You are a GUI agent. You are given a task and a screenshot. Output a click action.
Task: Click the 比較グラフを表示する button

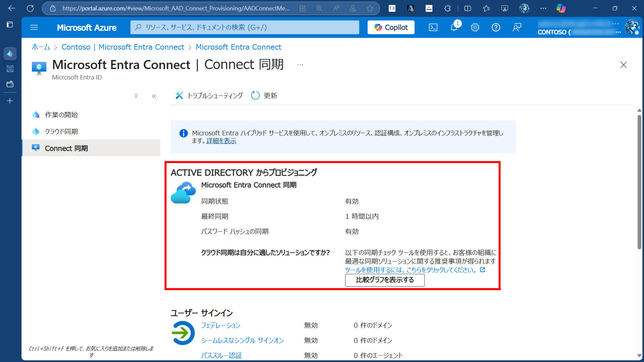pyautogui.click(x=384, y=280)
